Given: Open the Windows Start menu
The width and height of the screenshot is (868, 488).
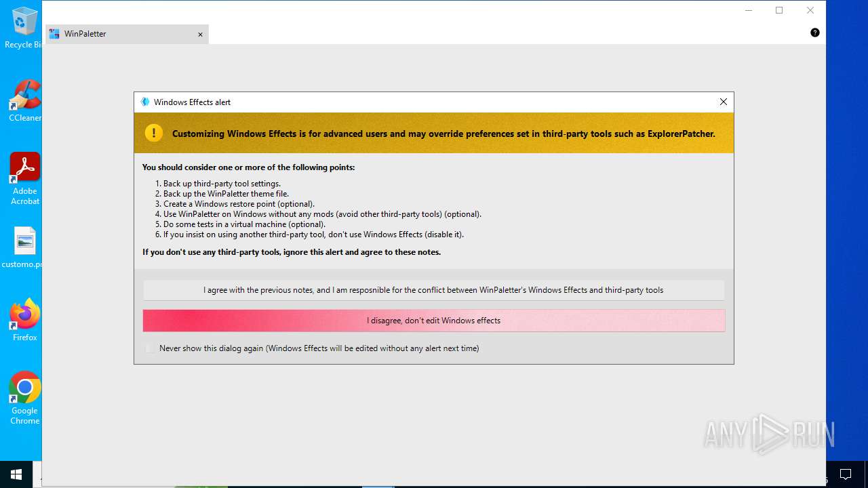Looking at the screenshot, I should [x=16, y=474].
